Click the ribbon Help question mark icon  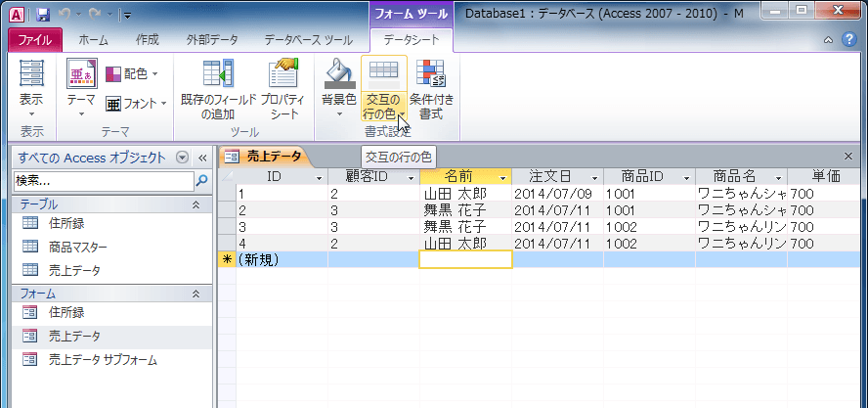click(848, 39)
